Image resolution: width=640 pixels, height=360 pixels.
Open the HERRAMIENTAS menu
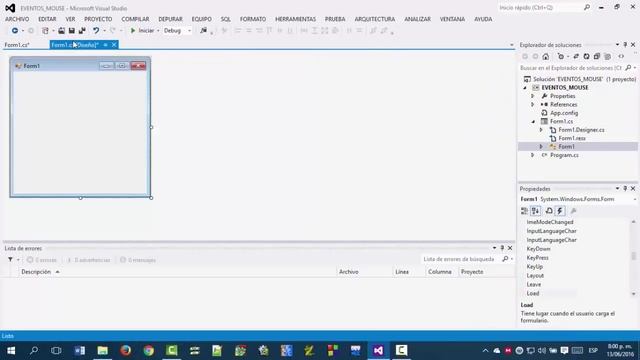pos(296,19)
